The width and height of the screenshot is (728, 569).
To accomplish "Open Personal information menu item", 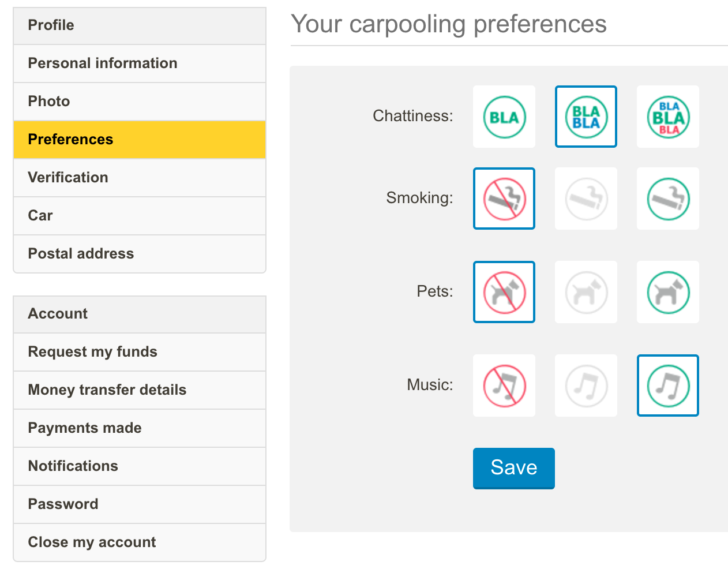I will click(x=103, y=63).
